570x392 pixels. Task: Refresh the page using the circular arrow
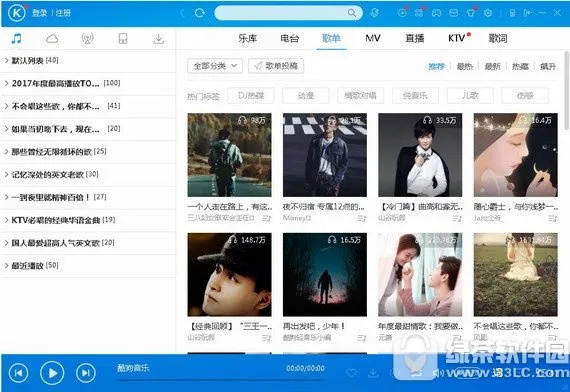(200, 13)
